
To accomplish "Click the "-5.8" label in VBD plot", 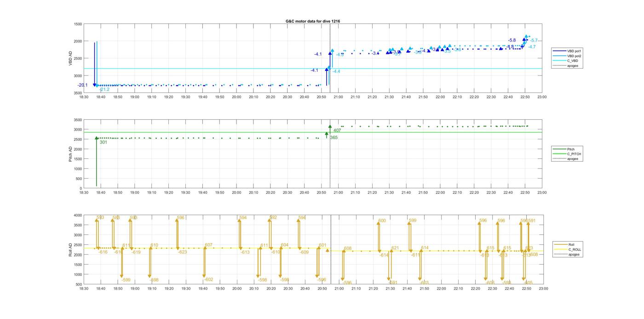I will (512, 41).
